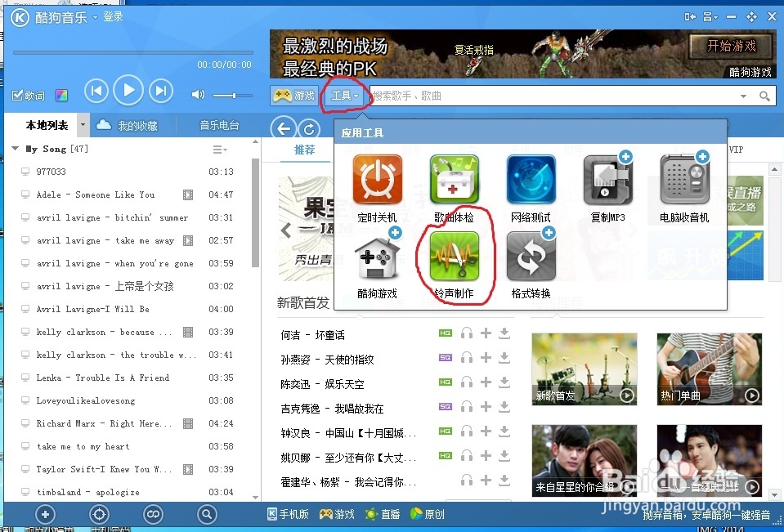Open 钟汉良 - 中国山 song entry

click(x=348, y=433)
